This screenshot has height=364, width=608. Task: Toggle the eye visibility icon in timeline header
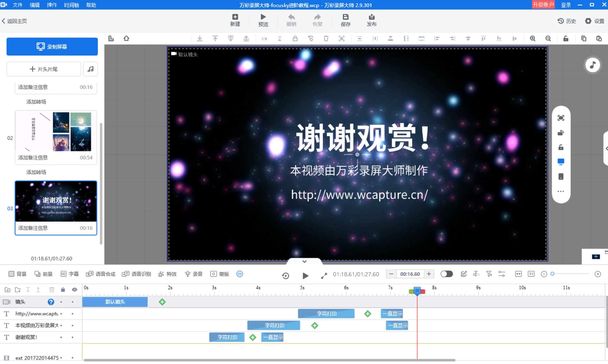tap(75, 289)
